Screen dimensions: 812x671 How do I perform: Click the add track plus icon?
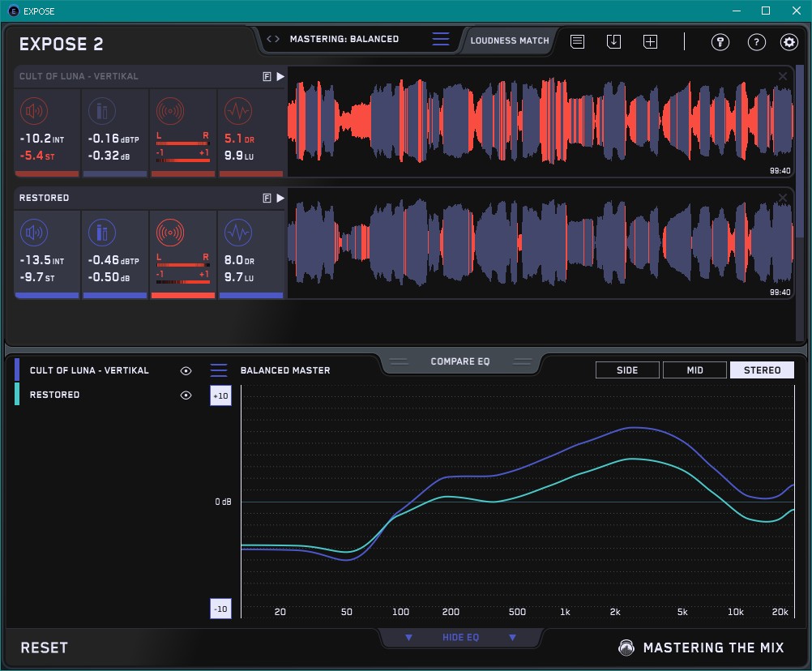[650, 41]
